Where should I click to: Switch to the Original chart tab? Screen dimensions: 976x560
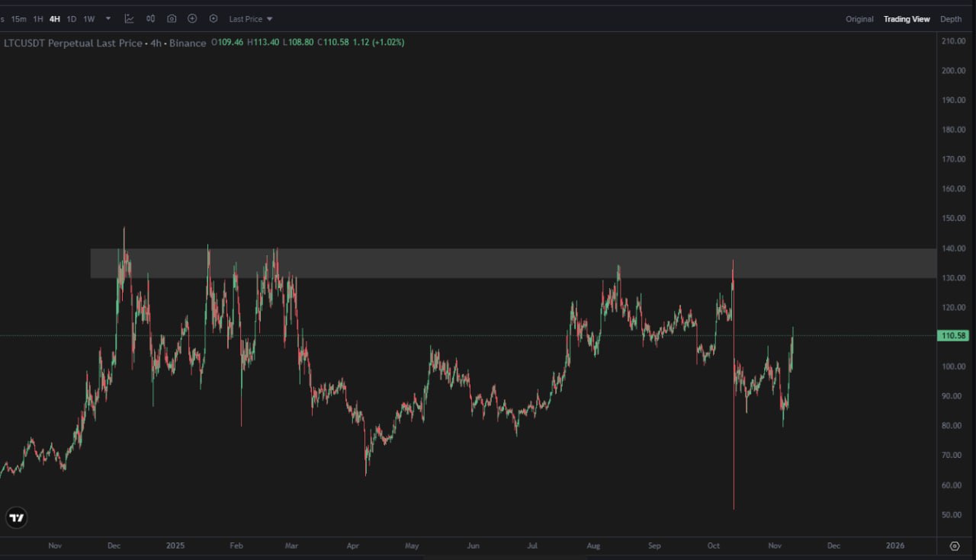tap(859, 19)
